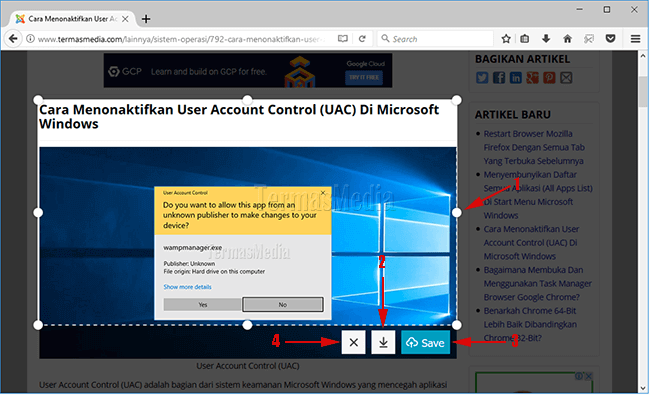This screenshot has width=650, height=395.
Task: Click the BAGIKAN ARTIKEL heading
Action: [522, 59]
